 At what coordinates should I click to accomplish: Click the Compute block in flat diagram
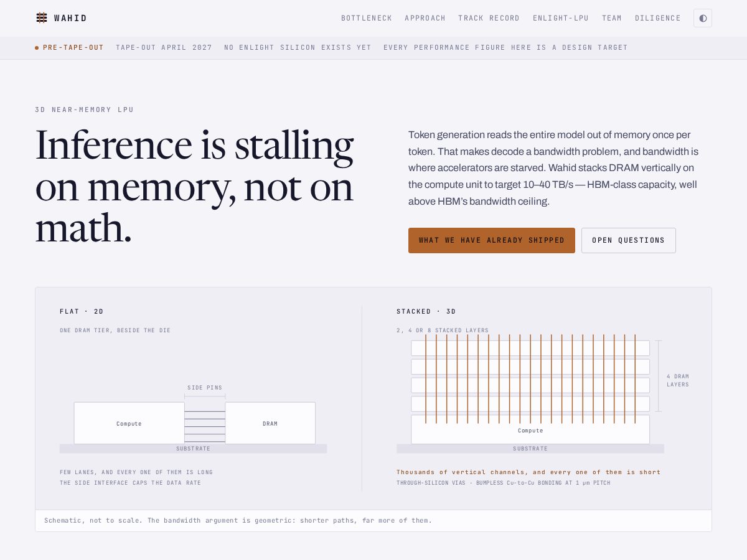(x=129, y=423)
